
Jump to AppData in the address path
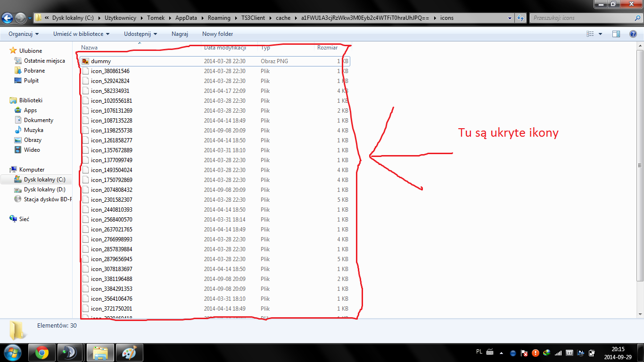tap(186, 18)
